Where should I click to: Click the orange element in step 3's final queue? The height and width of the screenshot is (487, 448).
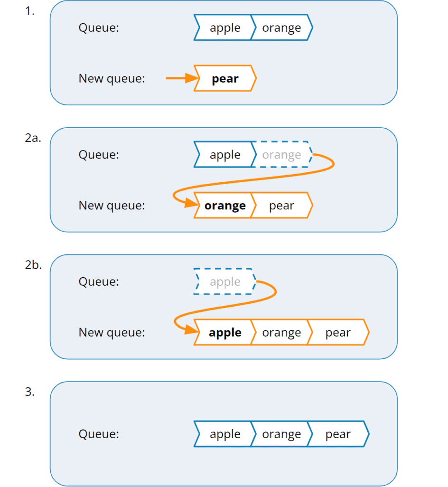pyautogui.click(x=281, y=434)
